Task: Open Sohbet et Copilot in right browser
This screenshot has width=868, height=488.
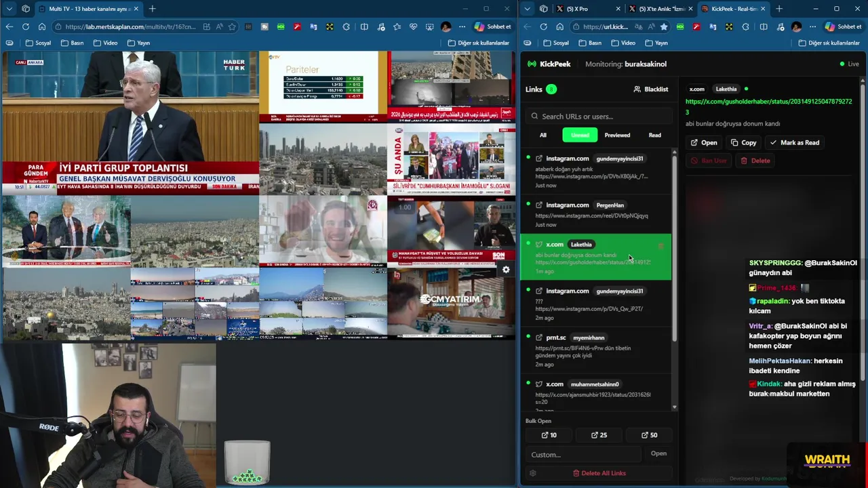Action: [x=843, y=26]
